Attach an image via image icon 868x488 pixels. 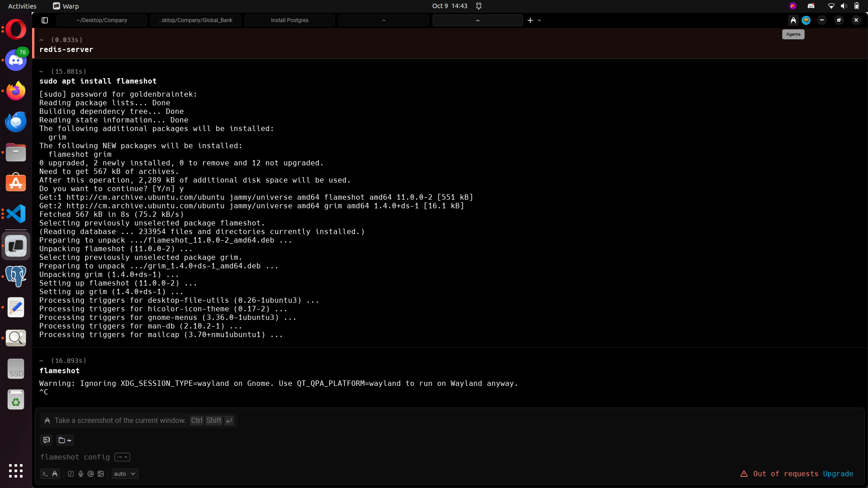[101, 474]
